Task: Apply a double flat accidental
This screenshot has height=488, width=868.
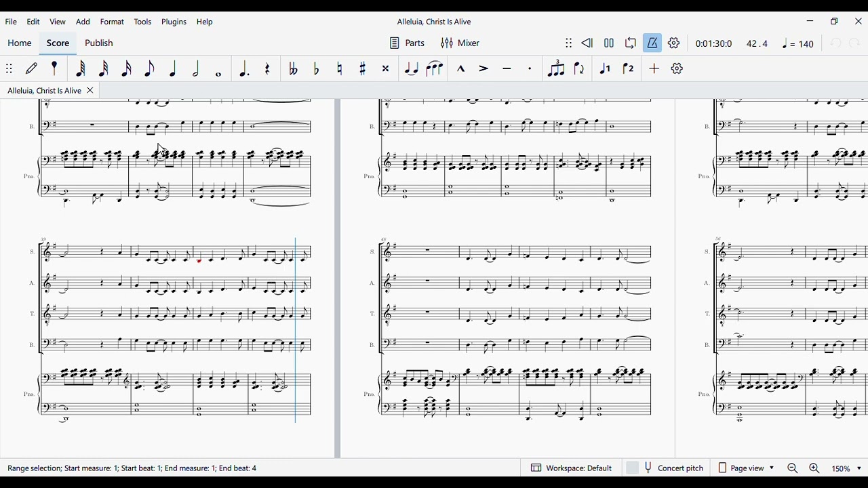Action: [x=294, y=68]
